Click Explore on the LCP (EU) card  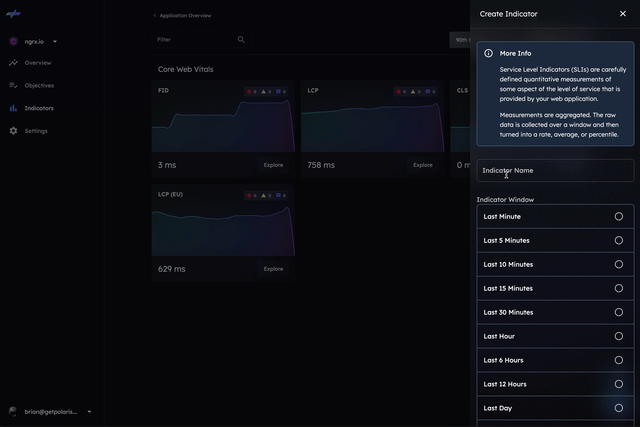point(273,269)
